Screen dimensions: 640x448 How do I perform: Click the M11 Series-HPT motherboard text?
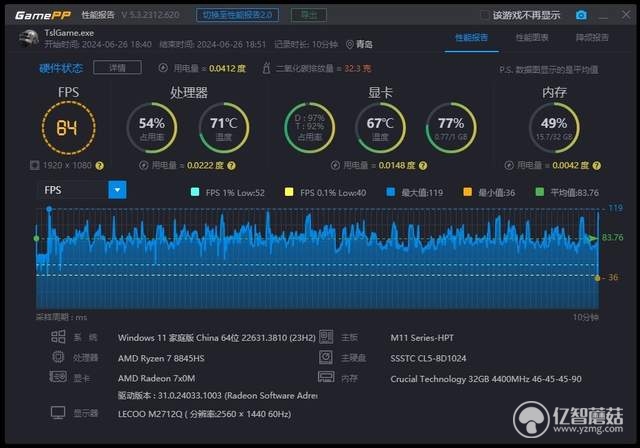click(x=422, y=338)
